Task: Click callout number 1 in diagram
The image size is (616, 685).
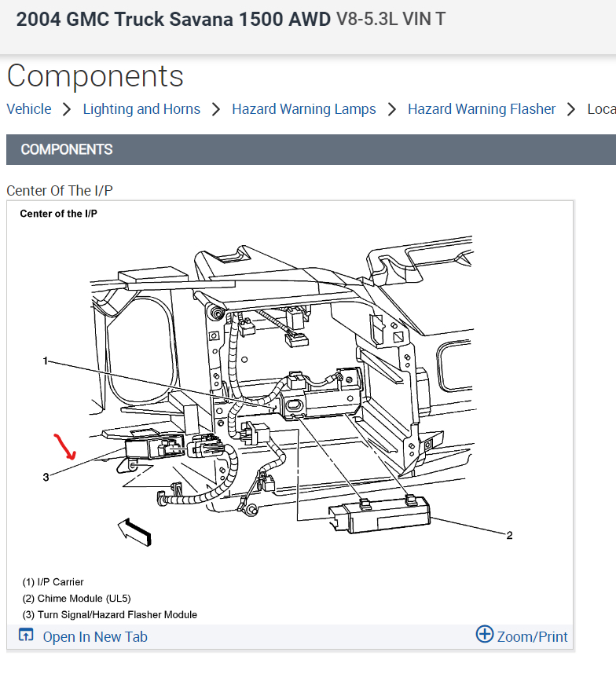Action: click(x=45, y=361)
